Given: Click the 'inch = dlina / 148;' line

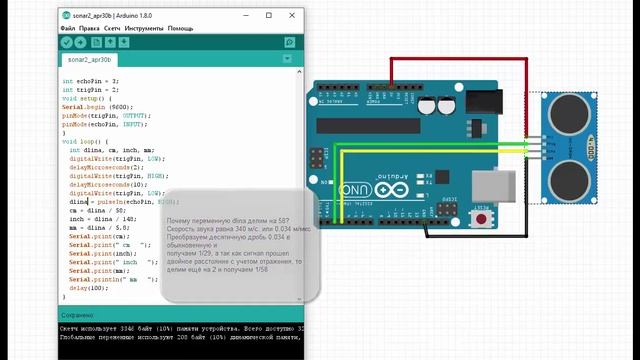Looking at the screenshot, I should point(103,219).
